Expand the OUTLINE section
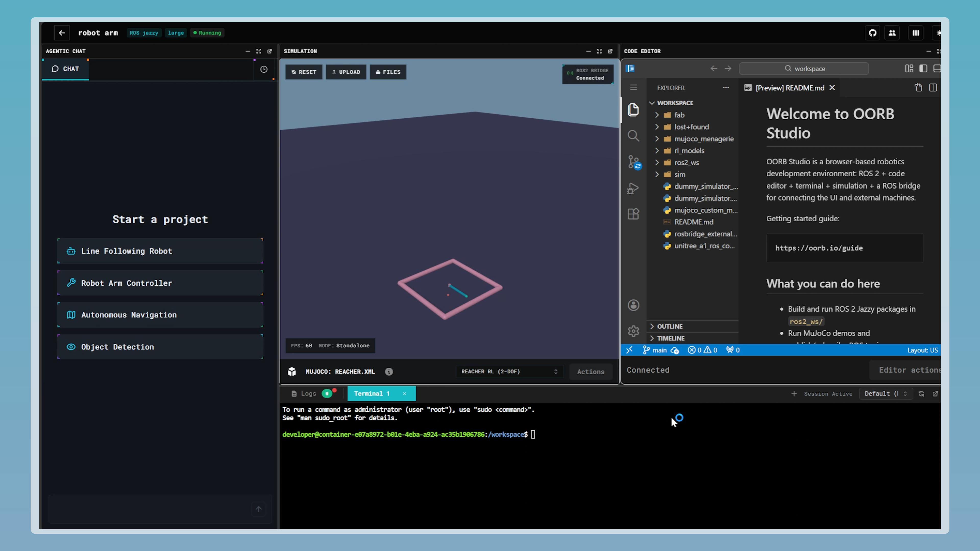980x551 pixels. 670,326
